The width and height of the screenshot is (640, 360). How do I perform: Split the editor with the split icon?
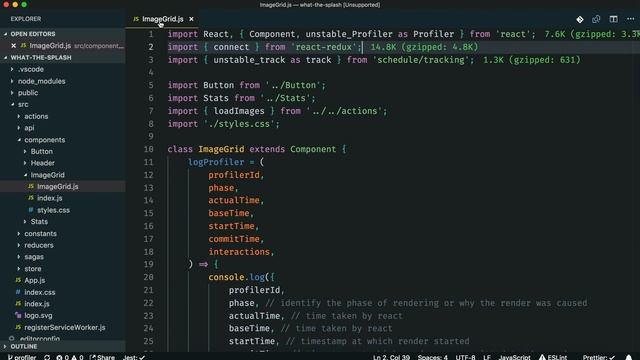(613, 19)
